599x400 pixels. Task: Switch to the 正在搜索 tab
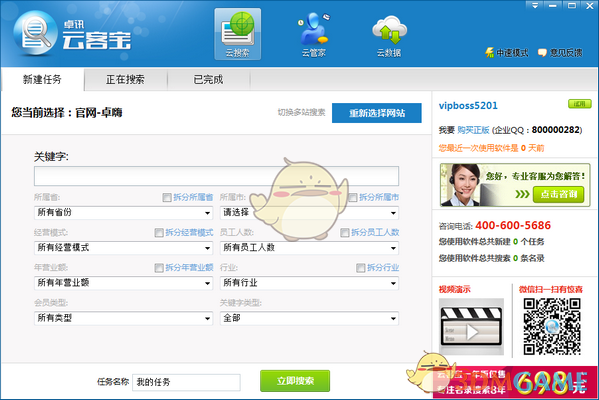tap(125, 79)
